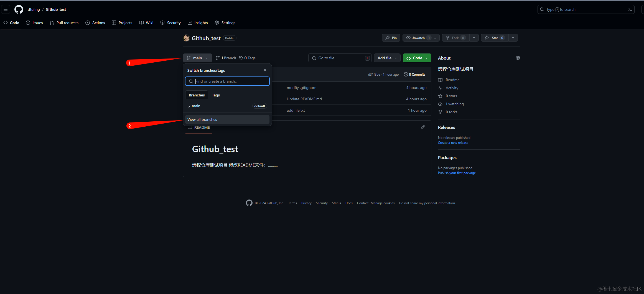Click Create a new release
The image size is (644, 294).
(x=453, y=143)
